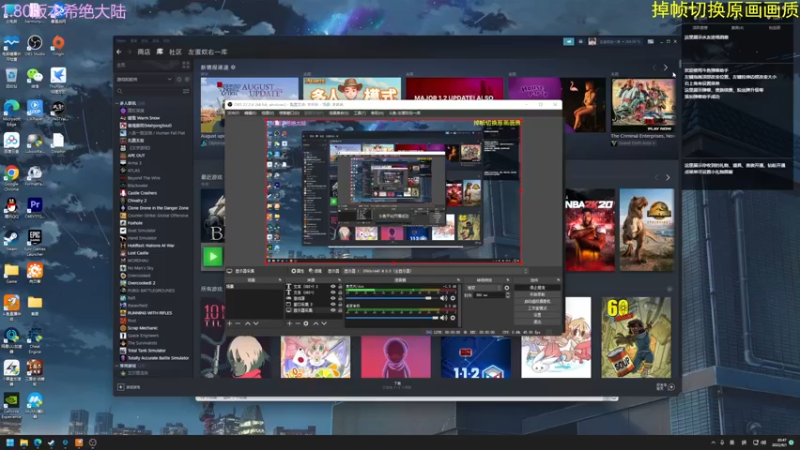The height and width of the screenshot is (450, 800).
Task: Move selected OBS source down
Action: 323,323
